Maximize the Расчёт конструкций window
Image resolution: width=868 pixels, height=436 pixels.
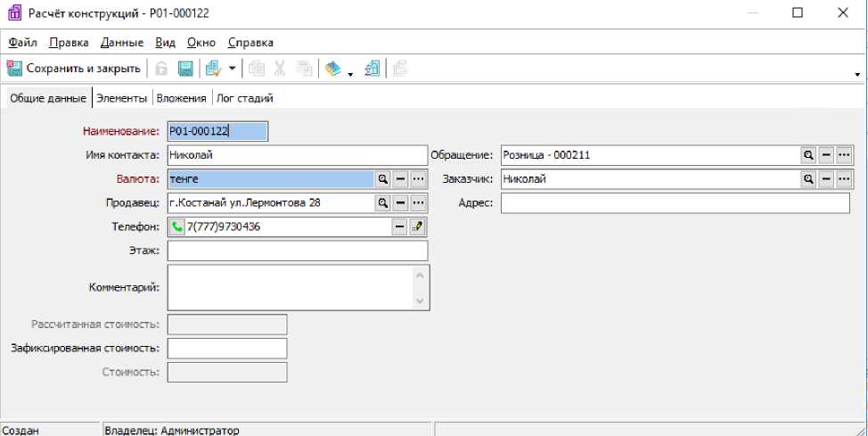point(798,12)
